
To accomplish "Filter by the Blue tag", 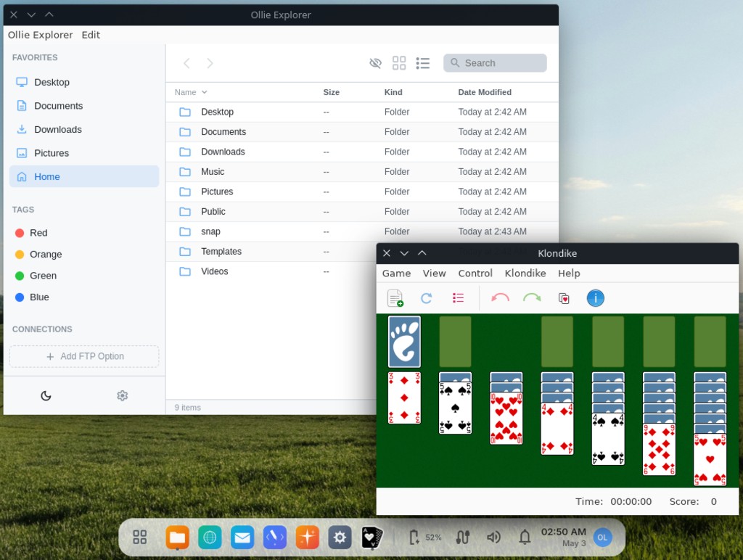I will 32,297.
